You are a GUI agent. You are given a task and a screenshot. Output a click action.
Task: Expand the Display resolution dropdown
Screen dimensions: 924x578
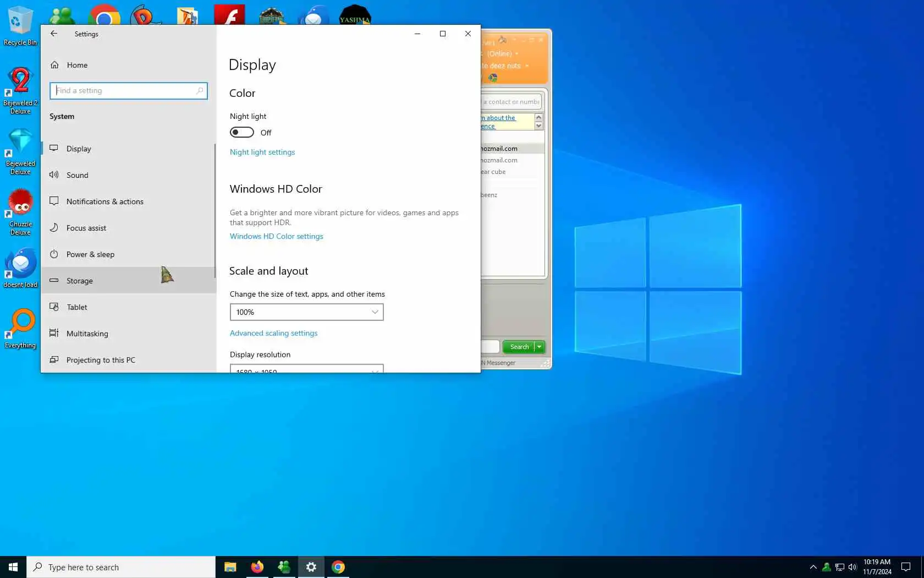[307, 368]
